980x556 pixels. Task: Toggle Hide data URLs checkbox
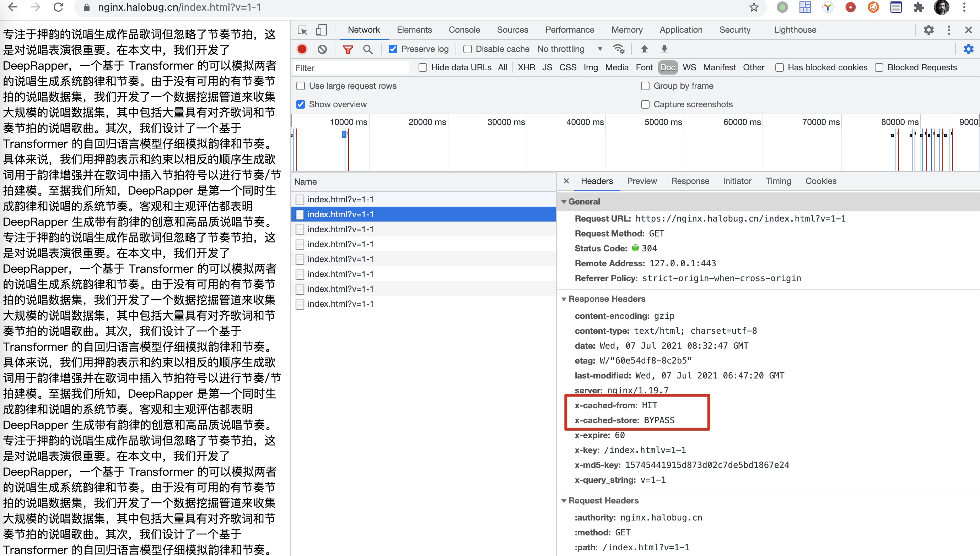point(423,66)
